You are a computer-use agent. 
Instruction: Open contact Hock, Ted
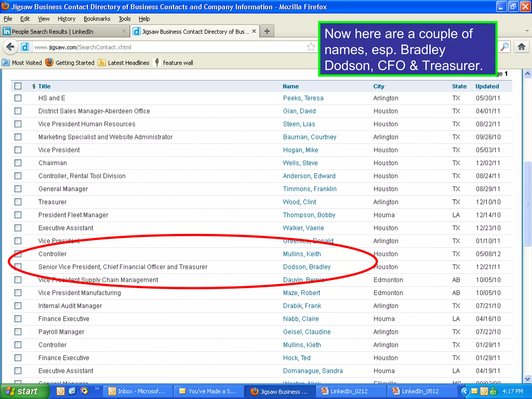click(297, 358)
